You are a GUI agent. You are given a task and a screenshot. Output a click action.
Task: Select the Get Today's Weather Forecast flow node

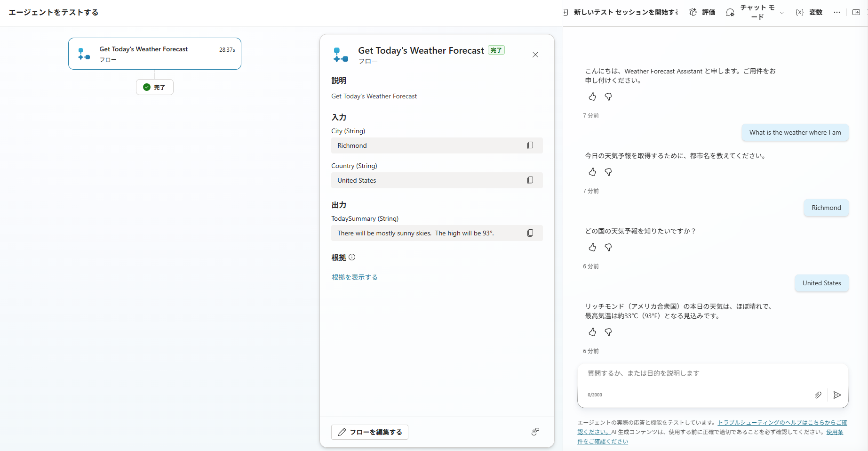[155, 54]
